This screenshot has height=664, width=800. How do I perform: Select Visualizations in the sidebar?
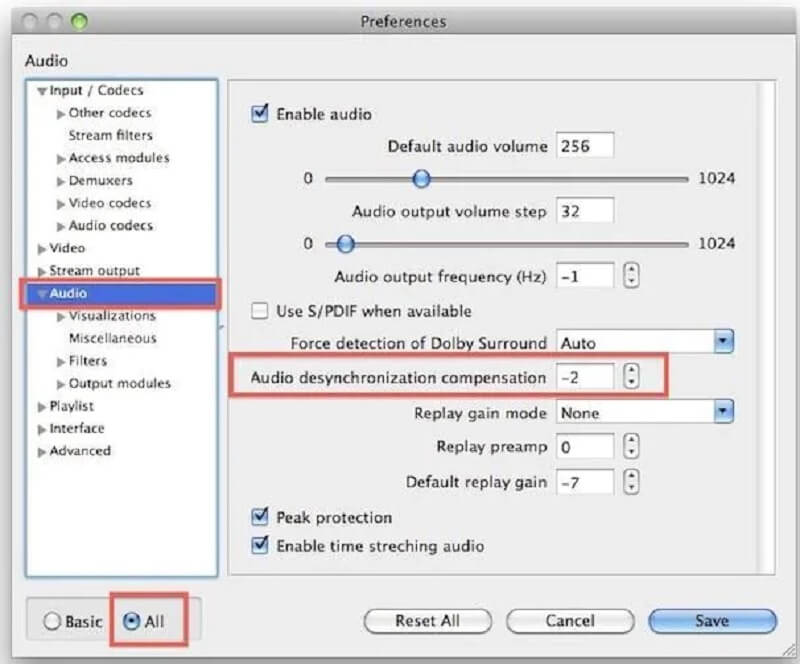[x=112, y=315]
